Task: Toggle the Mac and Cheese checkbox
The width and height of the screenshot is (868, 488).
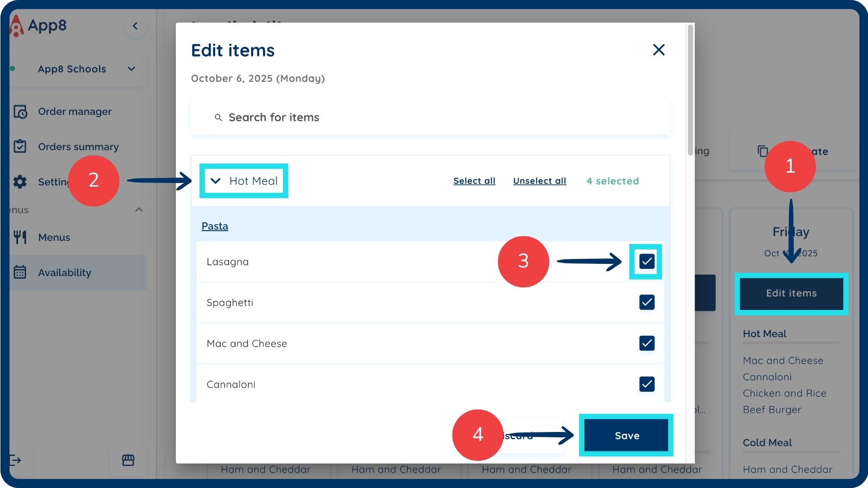Action: tap(646, 343)
